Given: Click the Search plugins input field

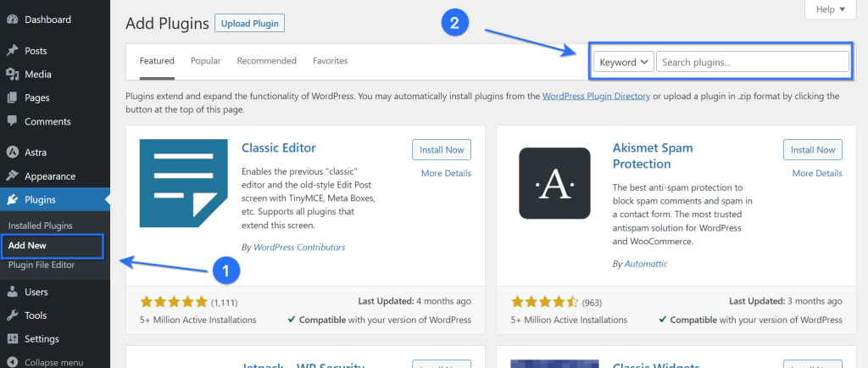Looking at the screenshot, I should 752,62.
